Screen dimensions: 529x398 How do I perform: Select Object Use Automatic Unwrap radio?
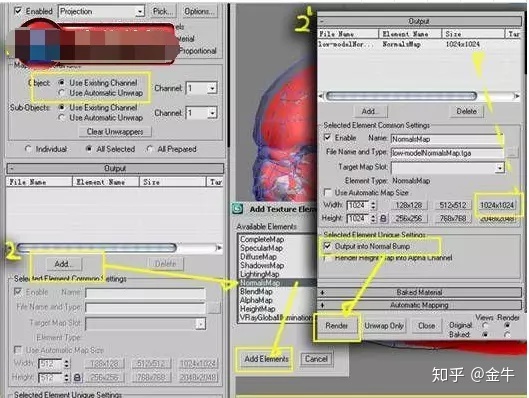[61, 92]
